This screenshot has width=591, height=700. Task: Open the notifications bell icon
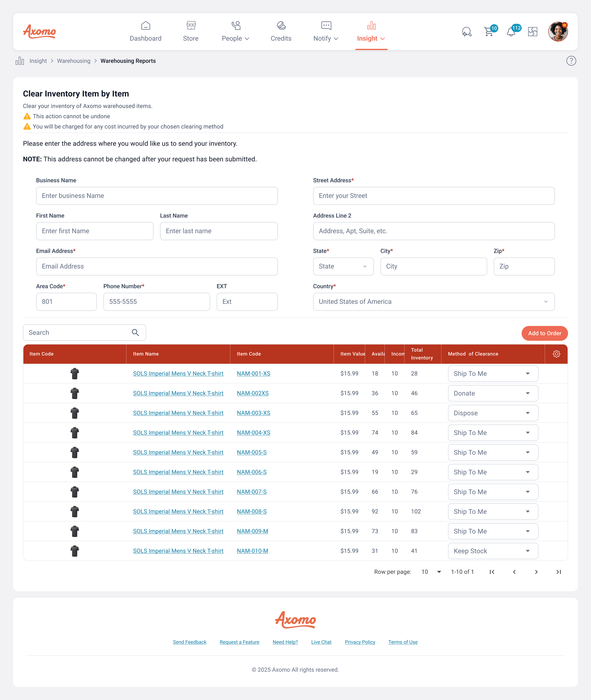coord(511,32)
